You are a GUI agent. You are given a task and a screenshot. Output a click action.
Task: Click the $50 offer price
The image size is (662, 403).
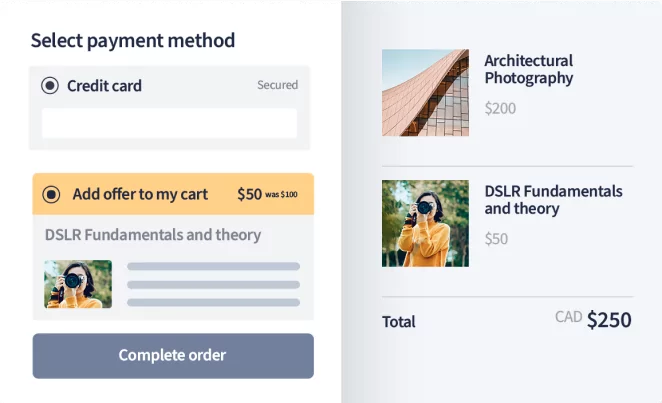click(250, 194)
